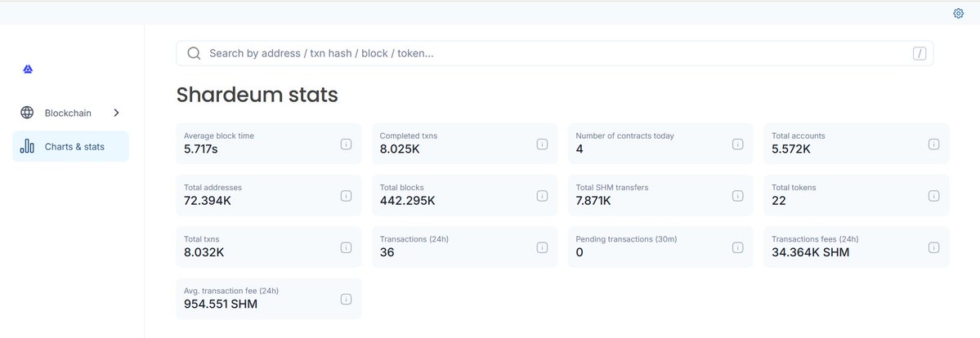The image size is (980, 338).
Task: Show info for Avg. transaction fee (24h)
Action: [346, 300]
